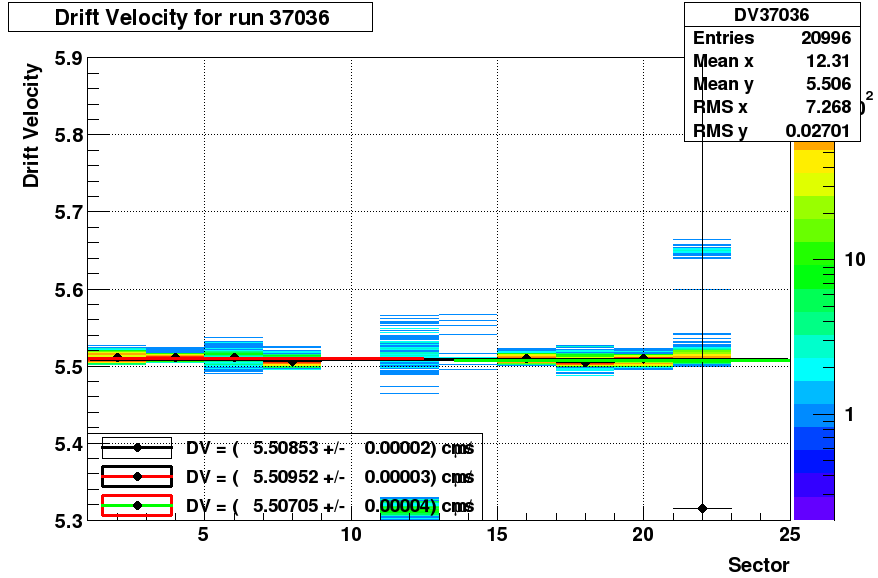878x578 pixels.
Task: Select the RMS x value "7.268"
Action: point(828,107)
